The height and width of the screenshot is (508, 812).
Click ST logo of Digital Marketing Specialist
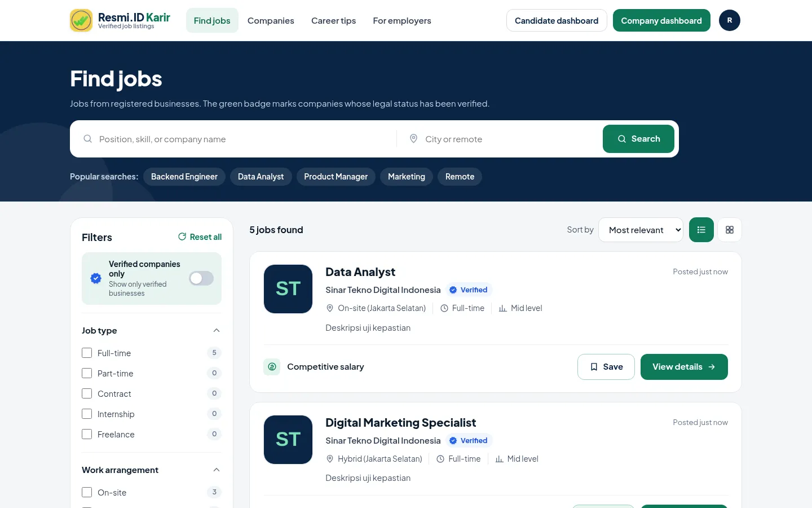(x=288, y=440)
